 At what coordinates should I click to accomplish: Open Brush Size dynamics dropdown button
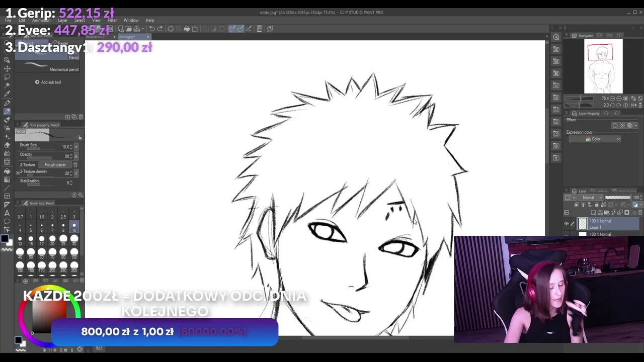76,147
